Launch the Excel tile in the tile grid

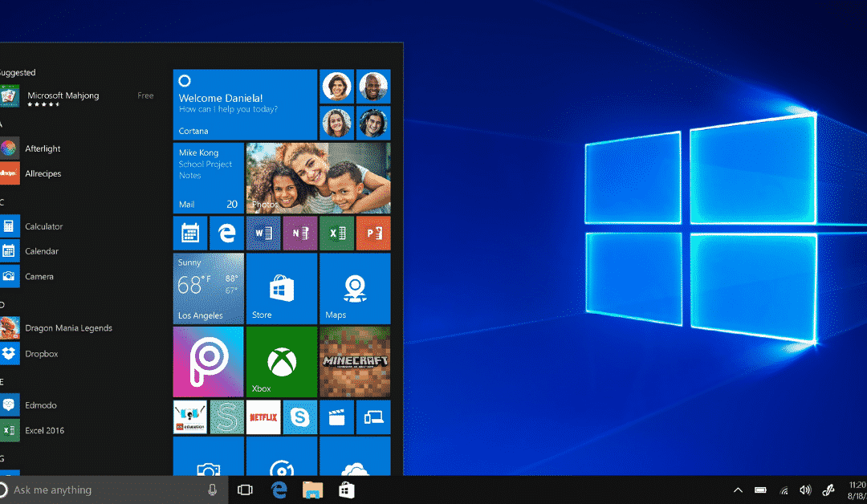click(336, 234)
